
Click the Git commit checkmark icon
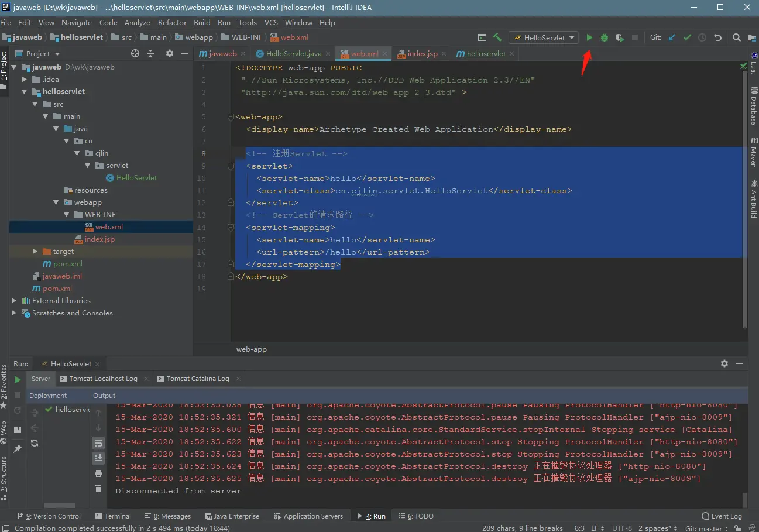[687, 37]
